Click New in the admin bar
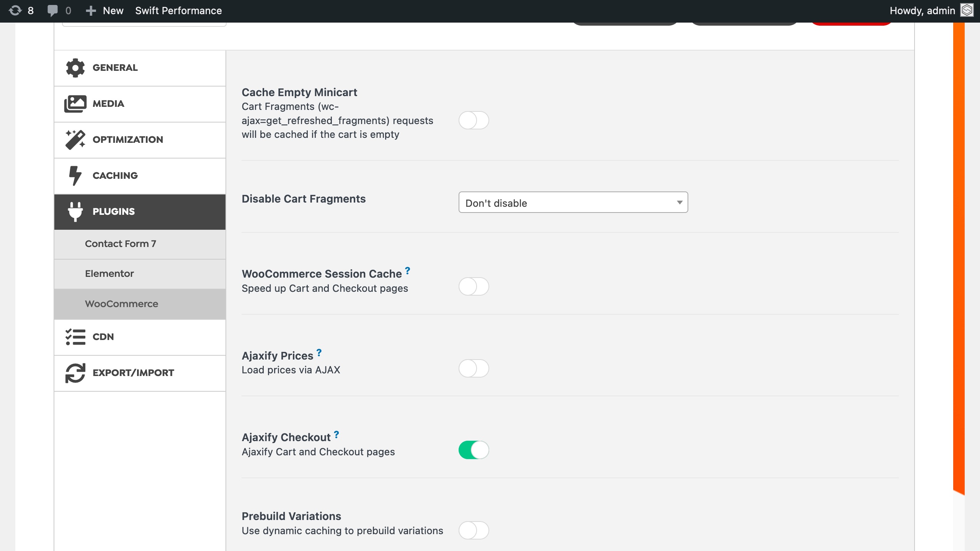The image size is (980, 551). coord(113,11)
